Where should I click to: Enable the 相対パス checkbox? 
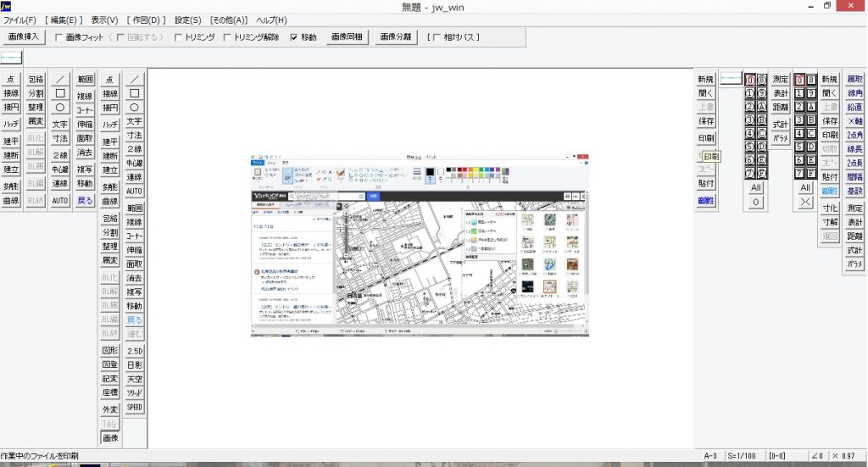[436, 37]
